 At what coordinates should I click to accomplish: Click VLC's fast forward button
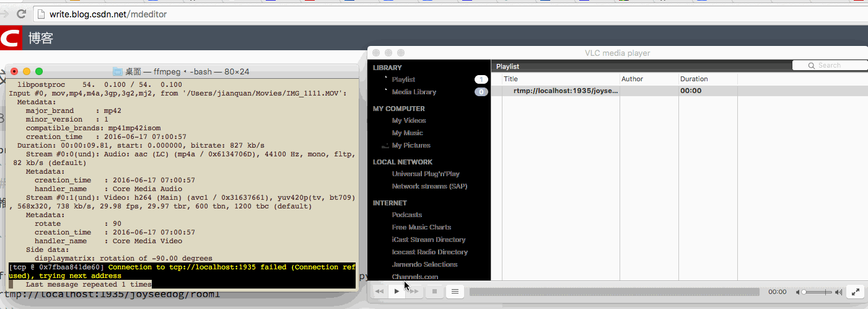pos(414,291)
